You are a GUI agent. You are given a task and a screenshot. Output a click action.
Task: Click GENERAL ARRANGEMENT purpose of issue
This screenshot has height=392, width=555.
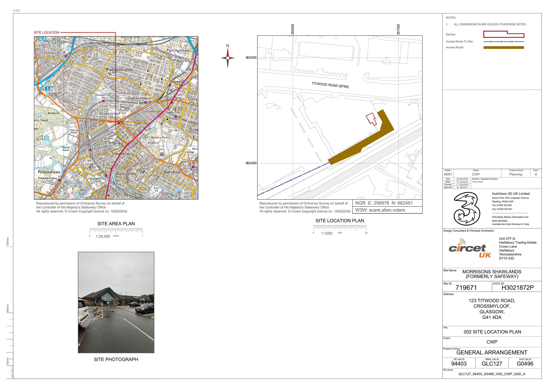(492, 353)
